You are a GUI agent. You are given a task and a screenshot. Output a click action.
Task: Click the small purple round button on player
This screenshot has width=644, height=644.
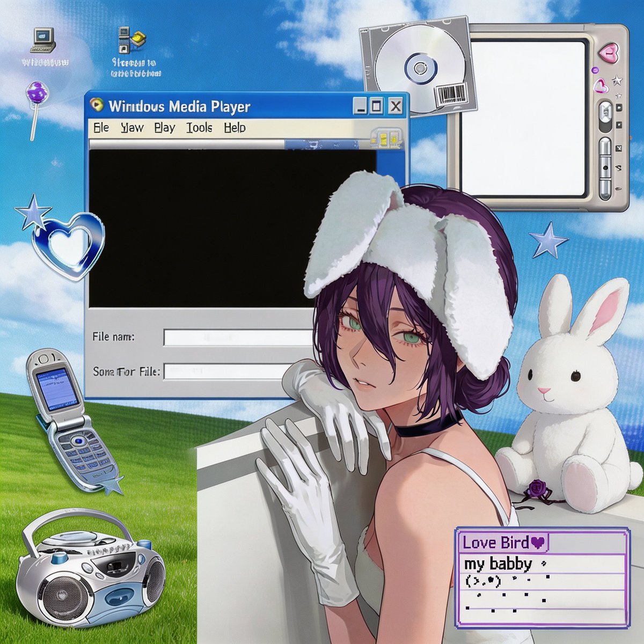click(595, 70)
